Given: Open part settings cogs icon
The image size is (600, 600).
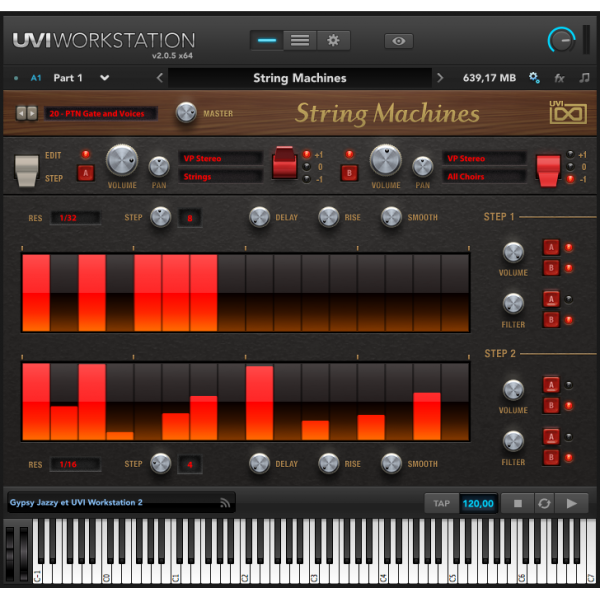Looking at the screenshot, I should pyautogui.click(x=534, y=78).
